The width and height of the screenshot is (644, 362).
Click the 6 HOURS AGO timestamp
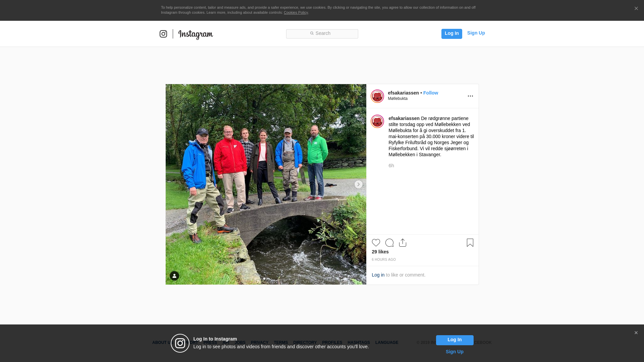click(384, 260)
